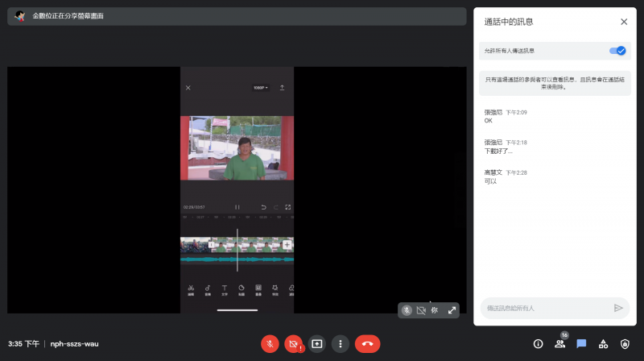Pause the video preview playback
Image resolution: width=644 pixels, height=361 pixels.
tap(237, 207)
